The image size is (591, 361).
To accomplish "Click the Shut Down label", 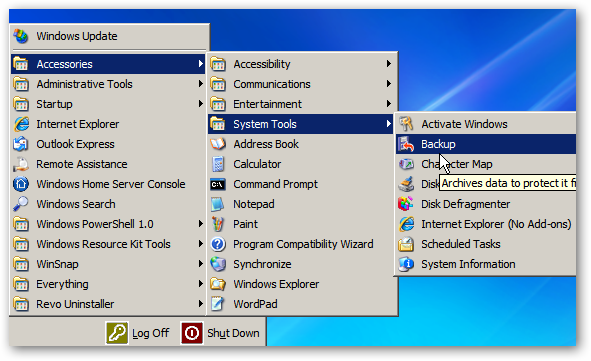I will 233,333.
